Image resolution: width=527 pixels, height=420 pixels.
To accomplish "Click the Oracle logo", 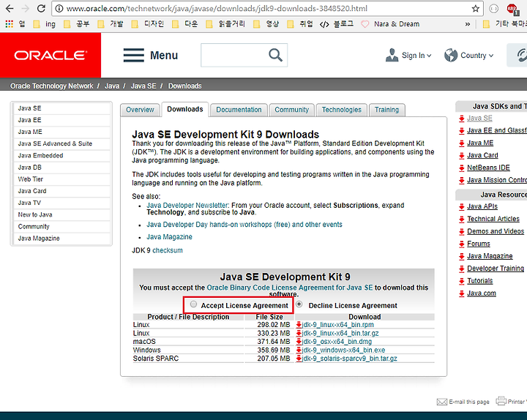I will point(51,55).
